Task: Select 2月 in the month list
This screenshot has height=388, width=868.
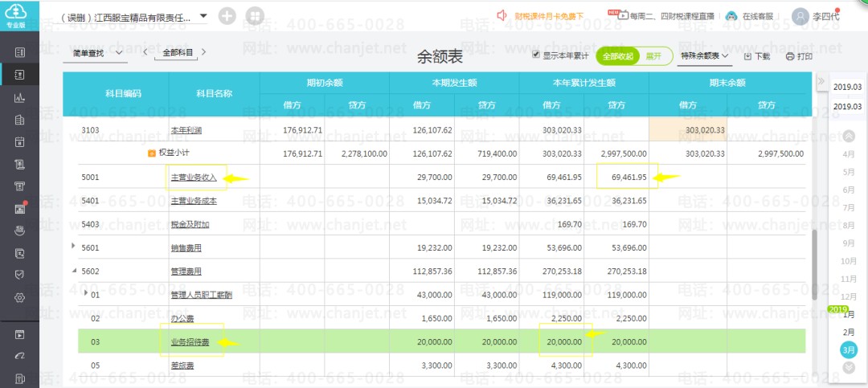Action: click(x=848, y=333)
